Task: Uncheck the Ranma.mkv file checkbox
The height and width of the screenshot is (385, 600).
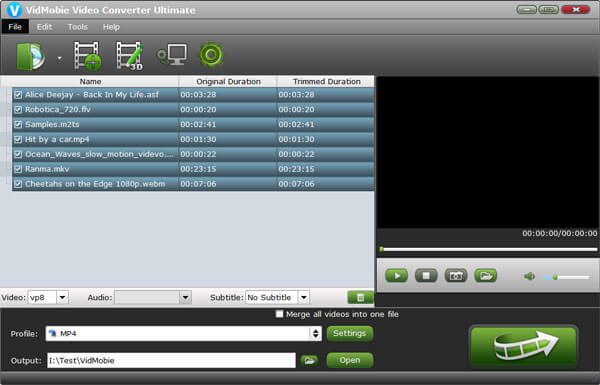Action: click(18, 169)
